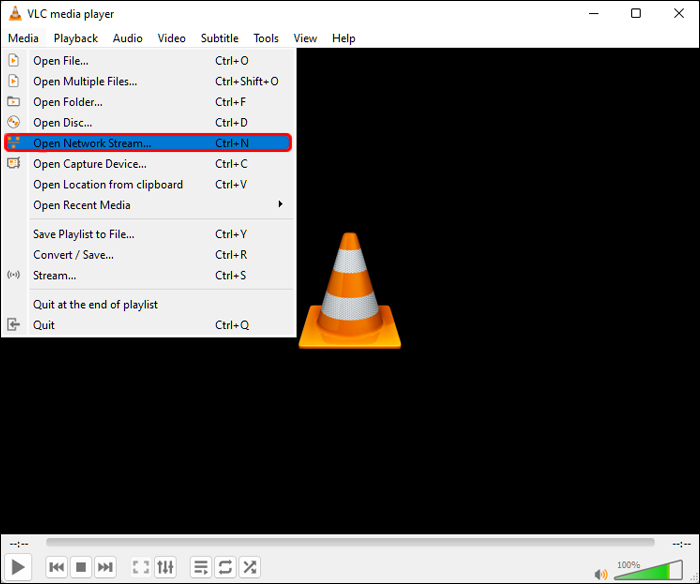The image size is (700, 584).
Task: Adjust the volume slider at 100%
Action: [x=649, y=570]
